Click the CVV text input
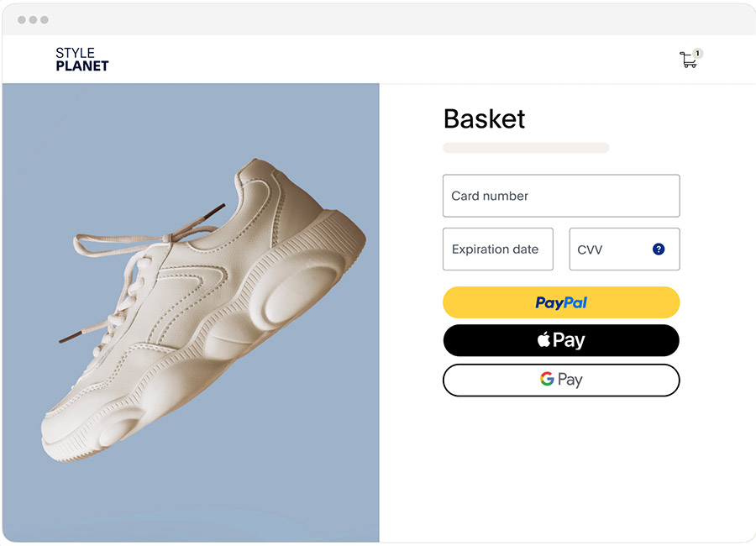 [x=609, y=249]
